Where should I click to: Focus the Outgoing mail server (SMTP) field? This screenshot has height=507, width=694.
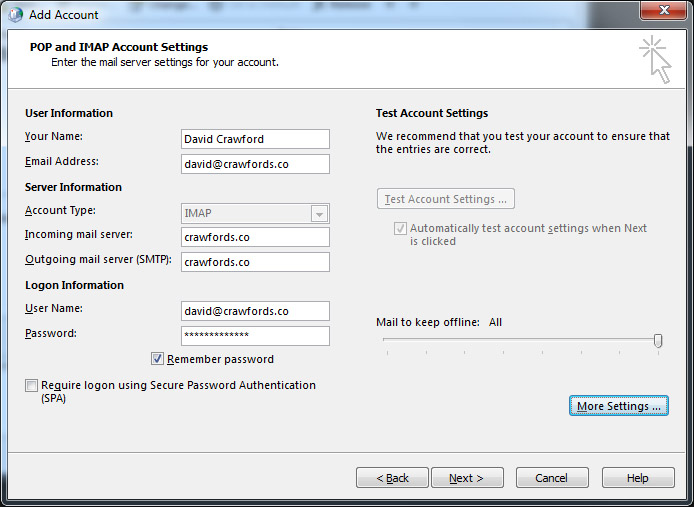[255, 262]
